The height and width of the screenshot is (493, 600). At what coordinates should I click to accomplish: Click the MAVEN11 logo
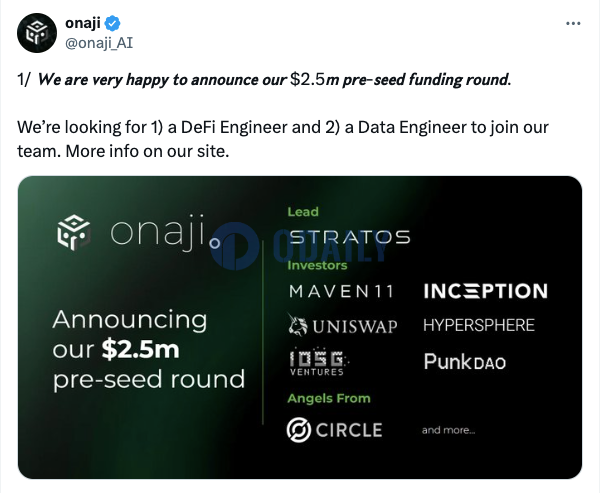(341, 291)
